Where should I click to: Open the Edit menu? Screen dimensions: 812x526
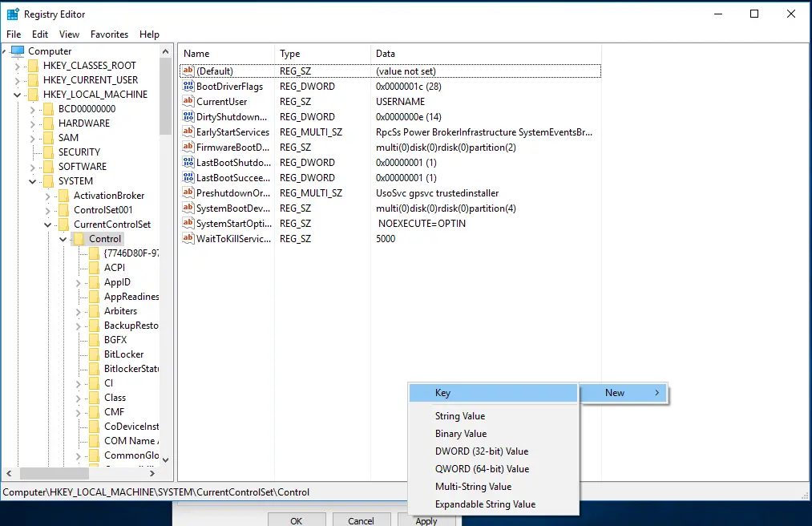[40, 34]
